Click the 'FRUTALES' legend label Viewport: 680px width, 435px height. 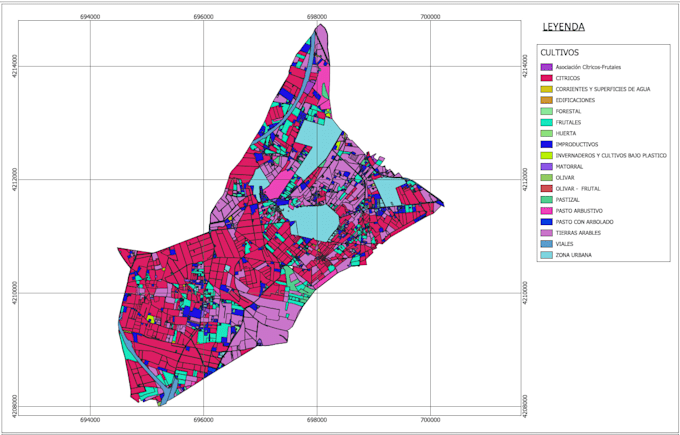tap(568, 122)
